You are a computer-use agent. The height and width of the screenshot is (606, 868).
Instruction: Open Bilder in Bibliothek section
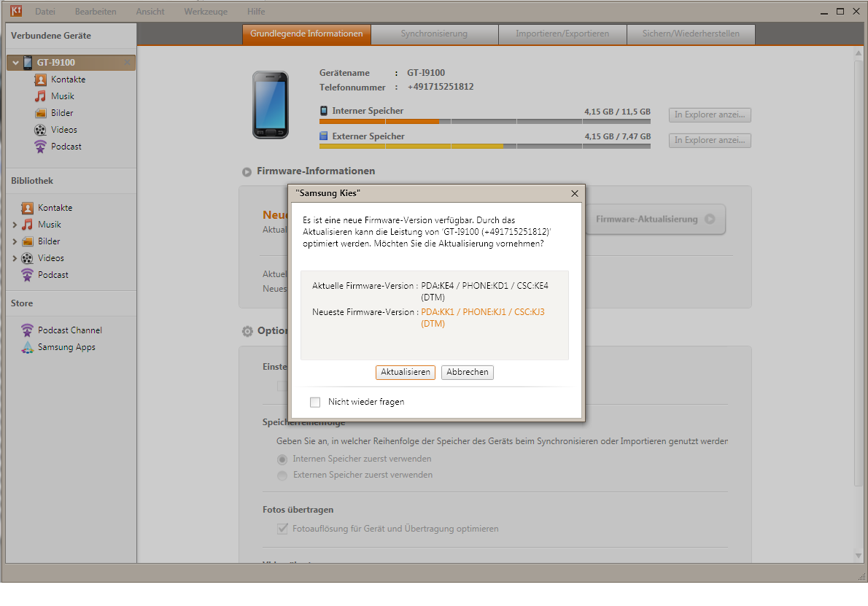tap(49, 241)
